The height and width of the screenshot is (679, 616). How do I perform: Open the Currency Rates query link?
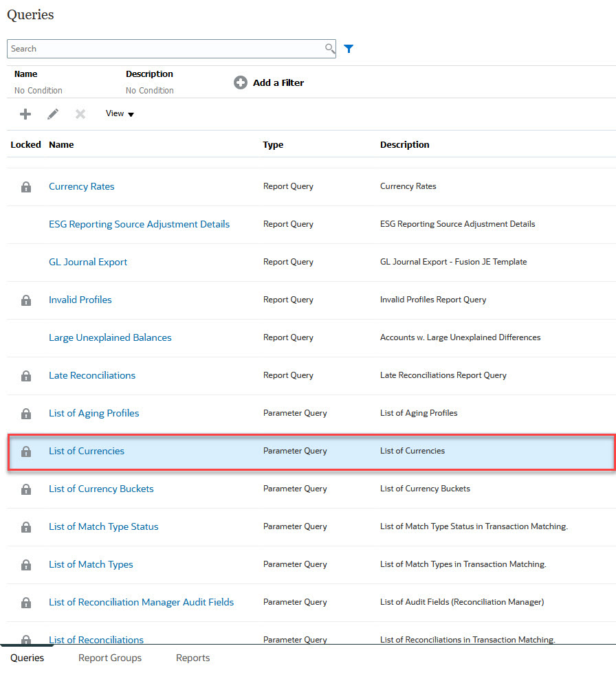click(x=81, y=186)
